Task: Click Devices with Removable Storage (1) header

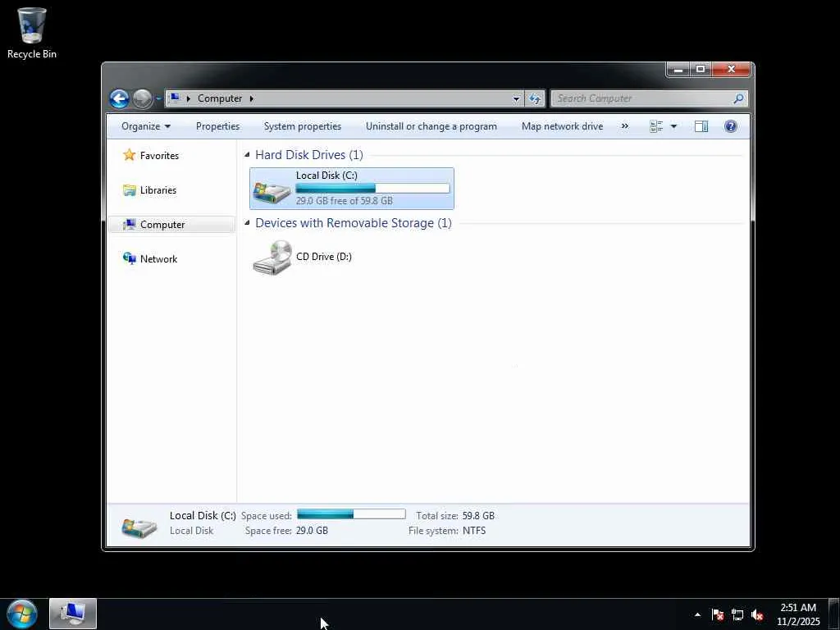Action: pos(353,223)
